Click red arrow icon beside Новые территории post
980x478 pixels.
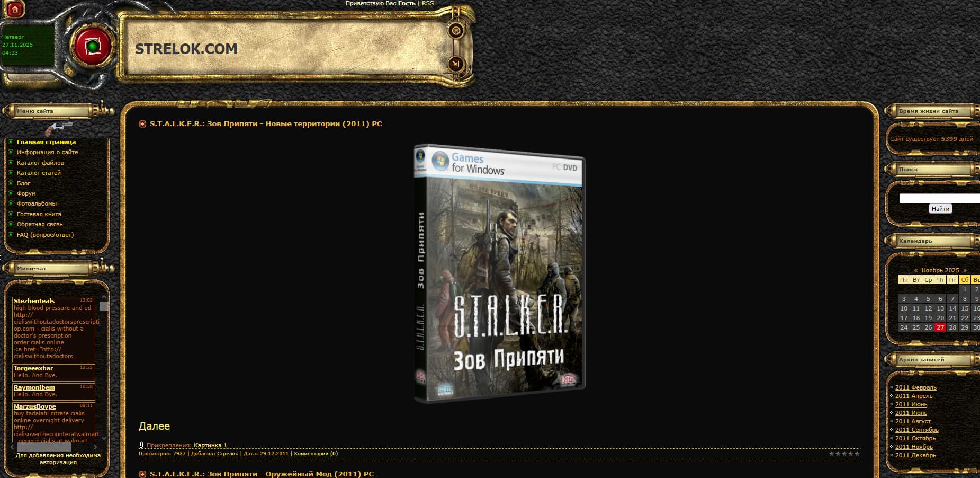[142, 124]
